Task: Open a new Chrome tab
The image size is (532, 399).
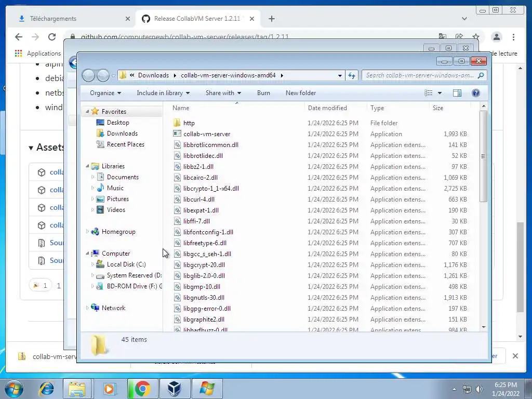Action: pos(271,19)
